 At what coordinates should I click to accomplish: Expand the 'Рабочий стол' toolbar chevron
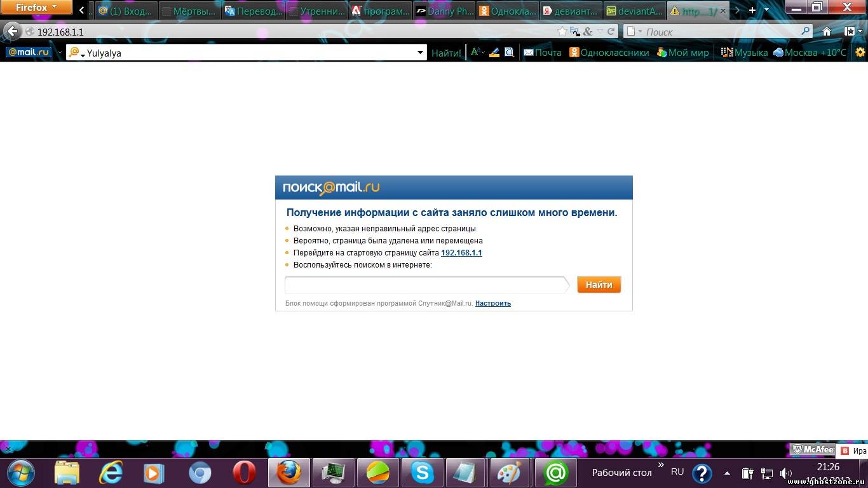pyautogui.click(x=660, y=466)
